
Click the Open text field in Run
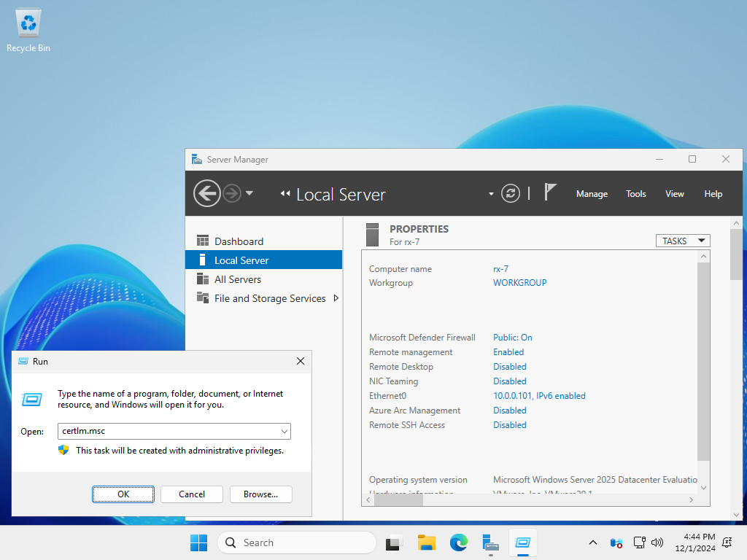174,431
